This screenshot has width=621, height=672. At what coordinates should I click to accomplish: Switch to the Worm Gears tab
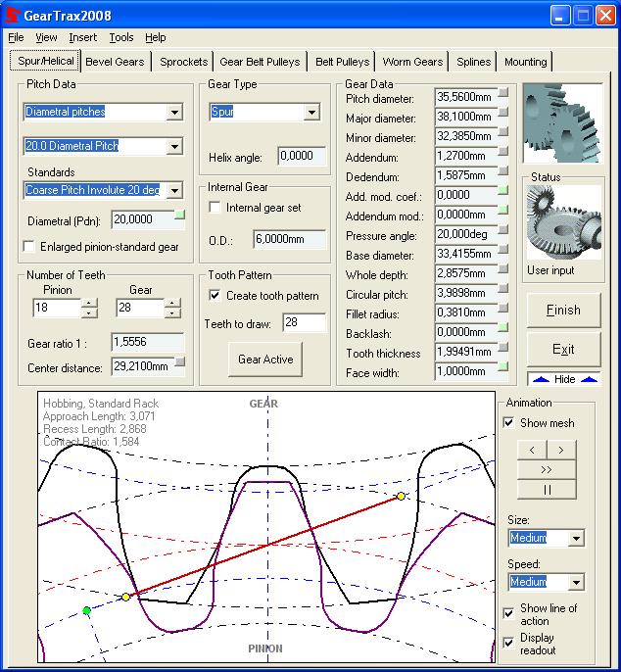tap(412, 62)
